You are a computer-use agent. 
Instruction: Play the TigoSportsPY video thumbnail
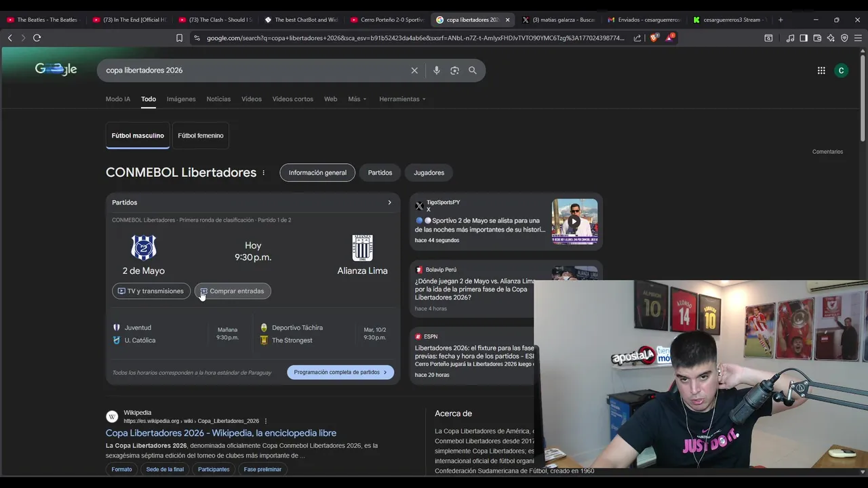pos(574,222)
